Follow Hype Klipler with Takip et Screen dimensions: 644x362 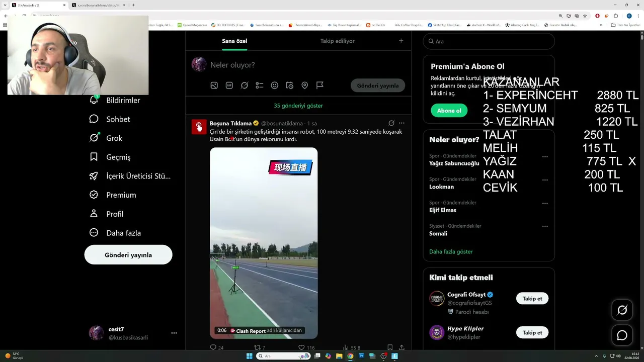pyautogui.click(x=532, y=332)
